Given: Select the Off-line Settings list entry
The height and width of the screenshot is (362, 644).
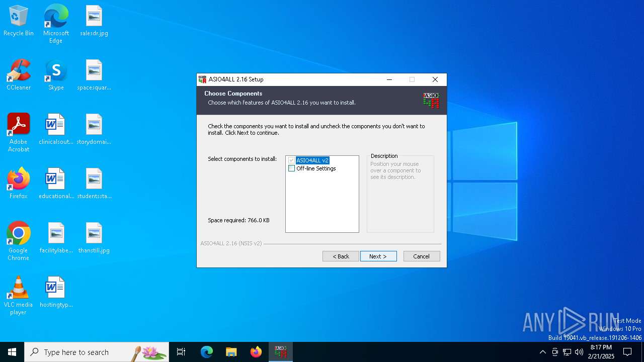Looking at the screenshot, I should point(316,168).
